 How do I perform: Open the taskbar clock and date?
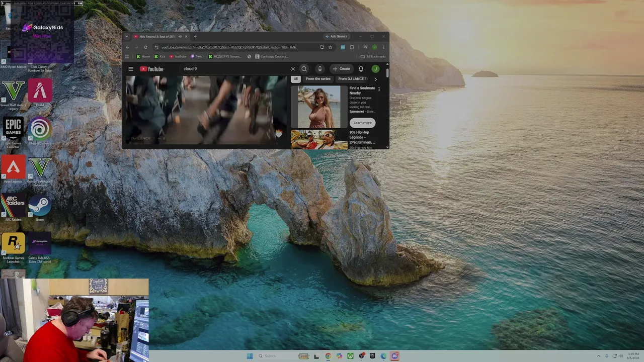[x=633, y=356]
